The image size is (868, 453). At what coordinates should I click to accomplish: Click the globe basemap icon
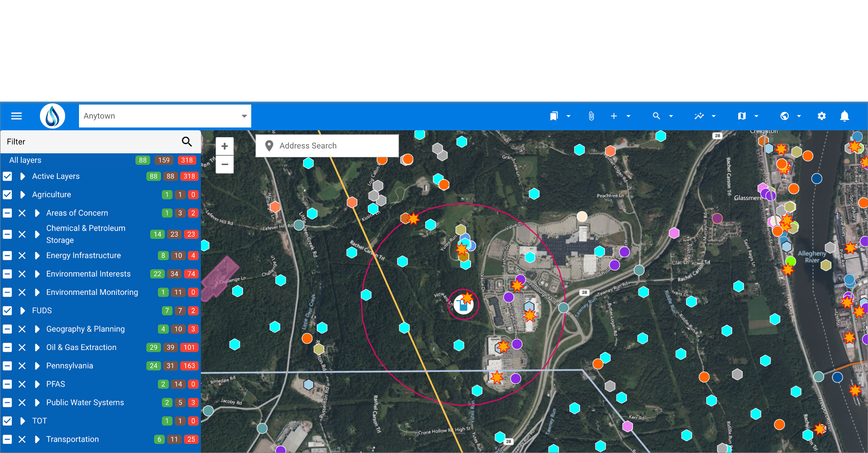point(784,116)
